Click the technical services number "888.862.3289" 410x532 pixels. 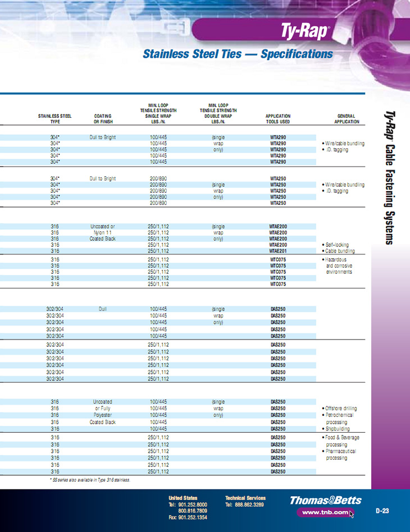click(x=249, y=505)
